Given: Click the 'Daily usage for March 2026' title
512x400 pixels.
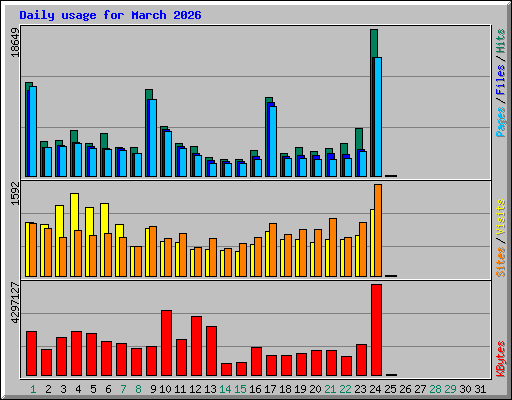Looking at the screenshot, I should (110, 15).
